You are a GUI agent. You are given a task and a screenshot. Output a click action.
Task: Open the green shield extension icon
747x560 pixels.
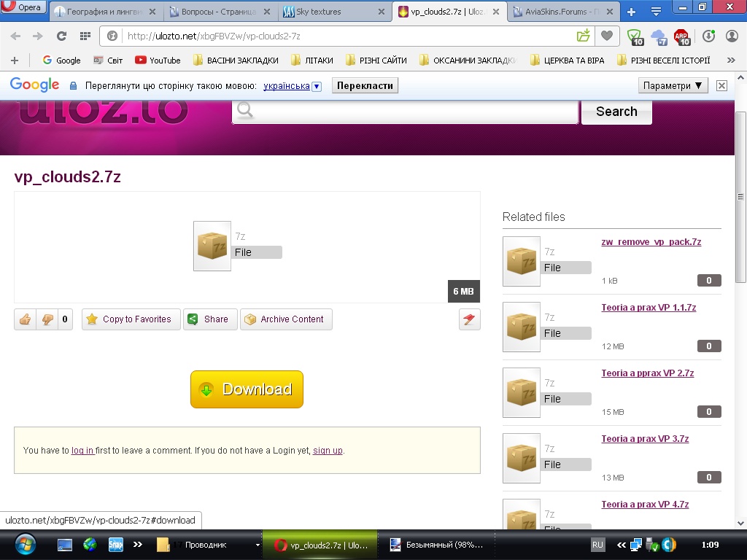coord(635,36)
